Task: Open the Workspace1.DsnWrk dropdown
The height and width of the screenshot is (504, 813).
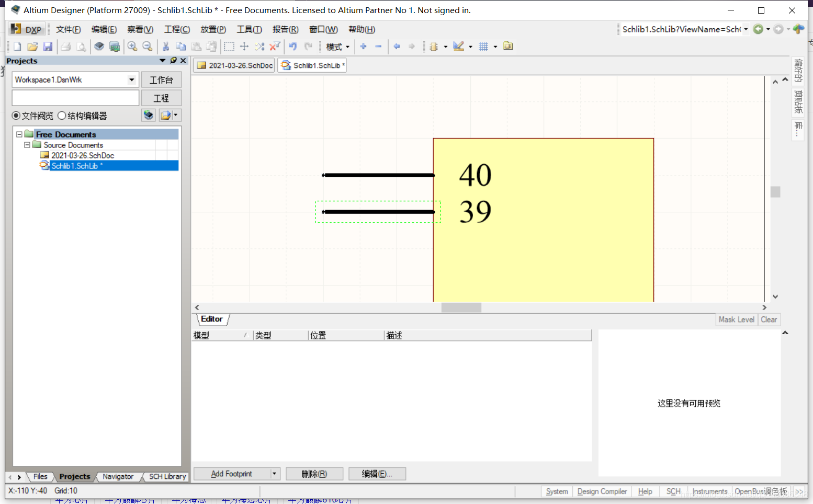Action: [132, 80]
